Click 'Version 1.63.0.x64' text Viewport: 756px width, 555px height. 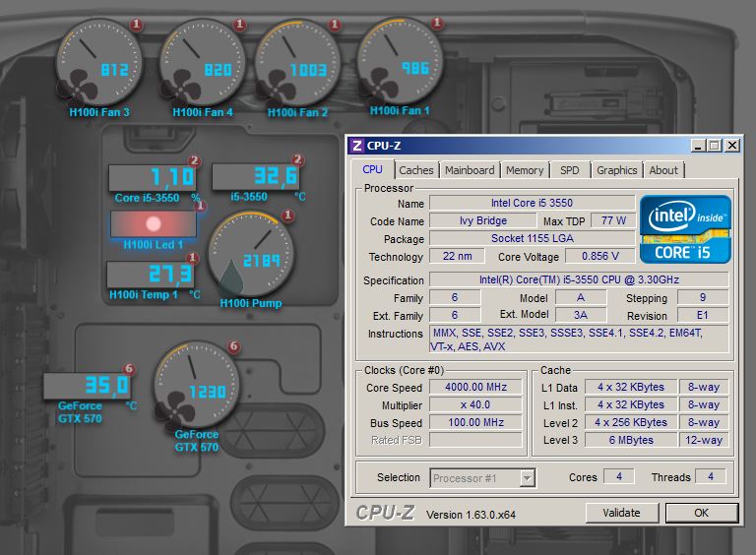click(472, 515)
